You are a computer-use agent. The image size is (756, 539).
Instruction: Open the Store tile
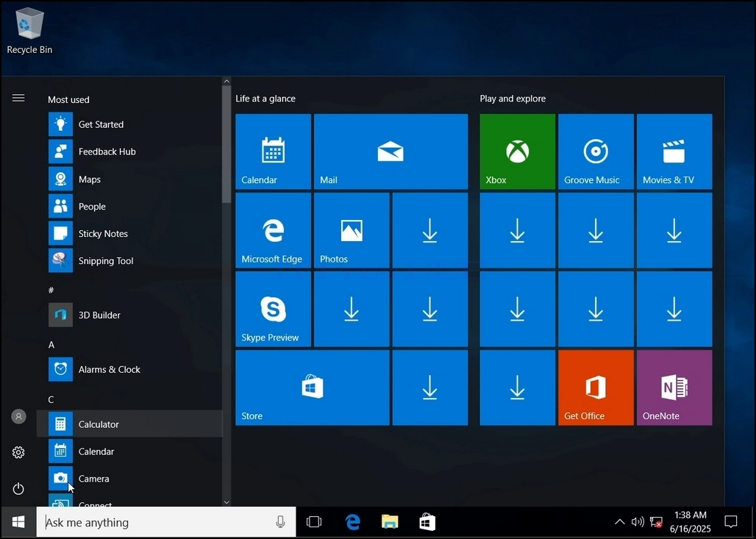click(x=313, y=388)
